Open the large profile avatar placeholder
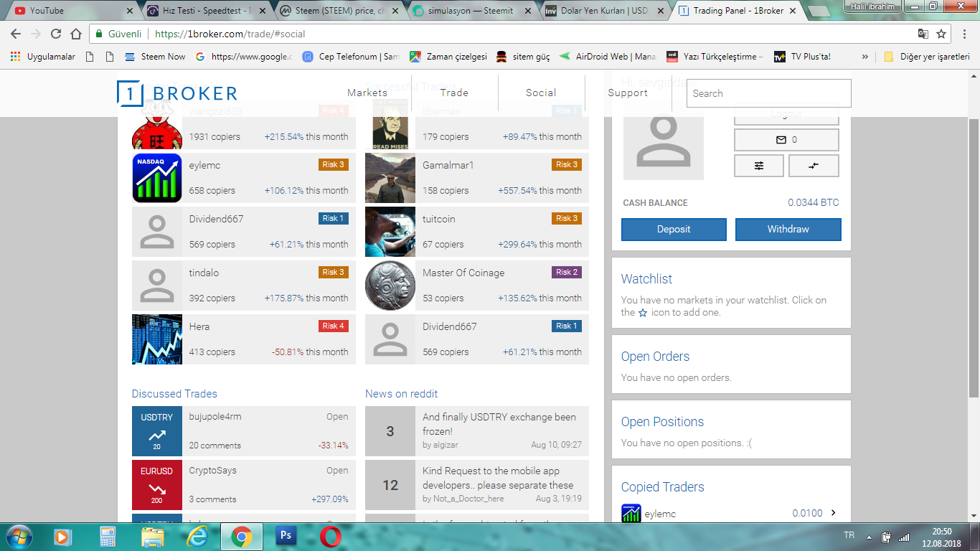The image size is (980, 551). tap(664, 144)
